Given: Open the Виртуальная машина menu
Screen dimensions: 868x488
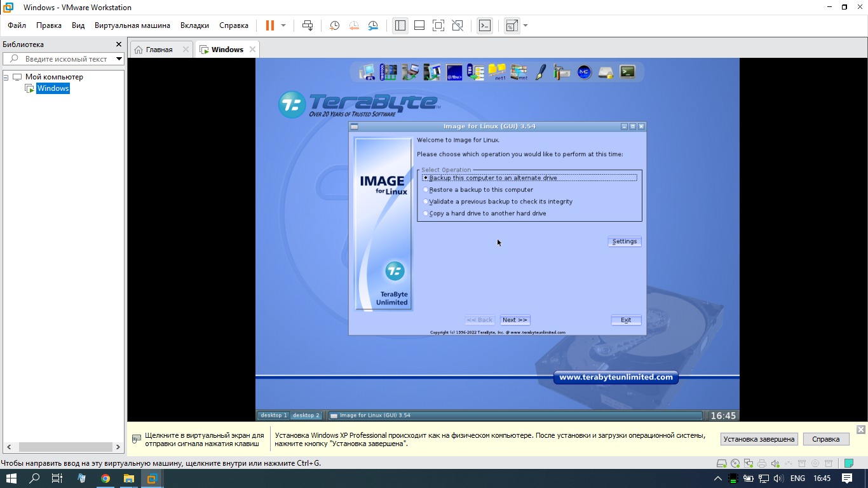Looking at the screenshot, I should (x=132, y=25).
